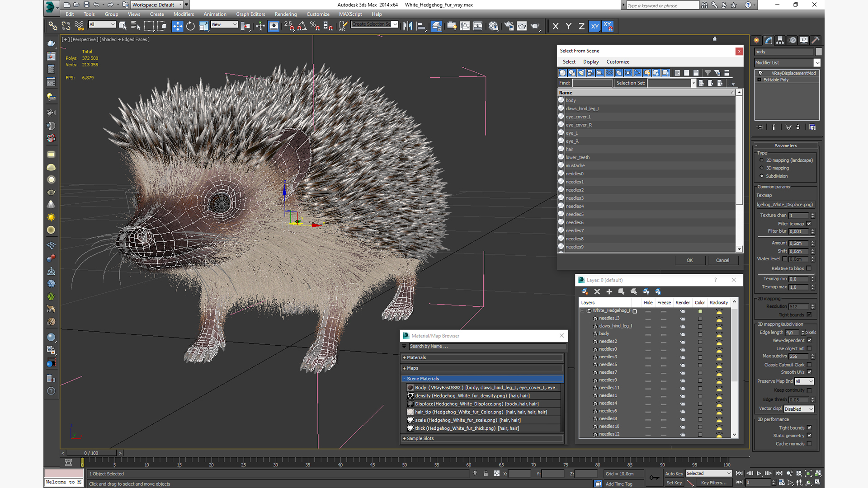Toggle the Angle Snap tool

[x=302, y=26]
